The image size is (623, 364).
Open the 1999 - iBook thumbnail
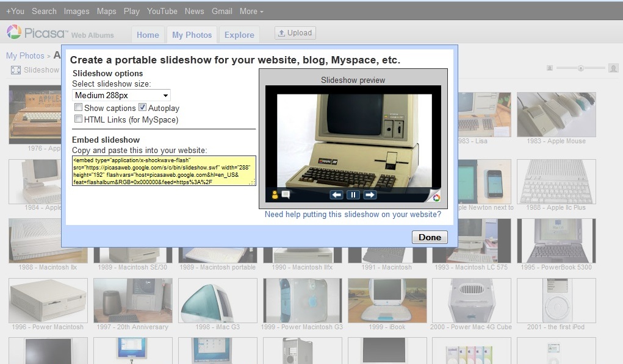(x=387, y=301)
